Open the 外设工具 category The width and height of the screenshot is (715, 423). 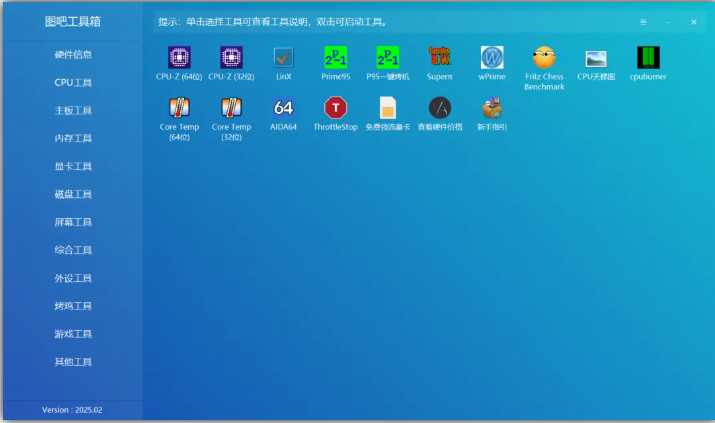(73, 278)
